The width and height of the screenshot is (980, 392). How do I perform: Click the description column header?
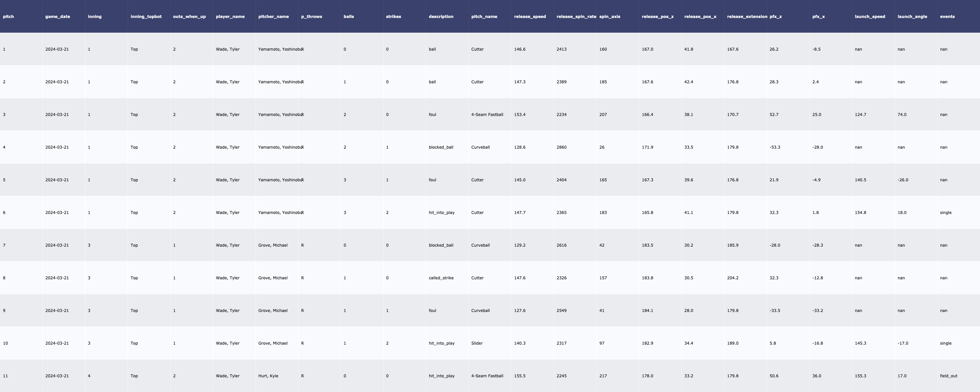[441, 17]
